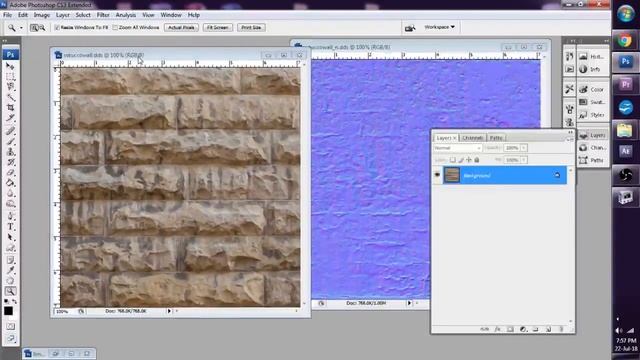The width and height of the screenshot is (640, 360).
Task: Toggle lock image pixels
Action: (461, 160)
